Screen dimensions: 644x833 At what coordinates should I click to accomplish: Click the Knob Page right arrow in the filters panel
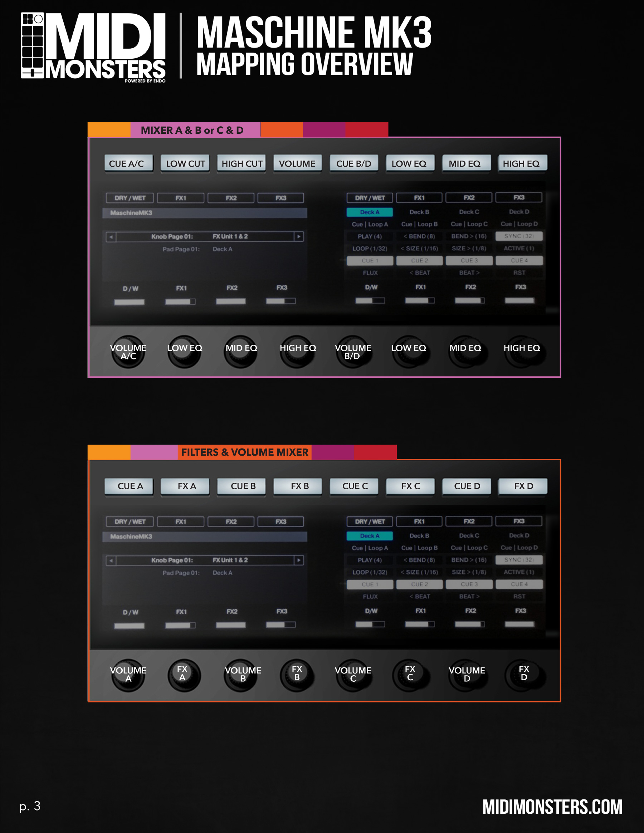tap(299, 560)
